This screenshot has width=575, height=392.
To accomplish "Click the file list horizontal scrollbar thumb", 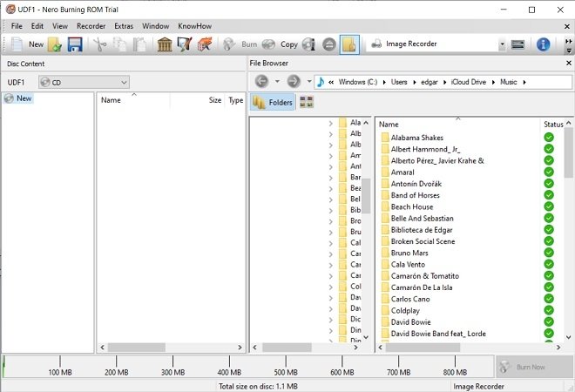I will pyautogui.click(x=423, y=347).
